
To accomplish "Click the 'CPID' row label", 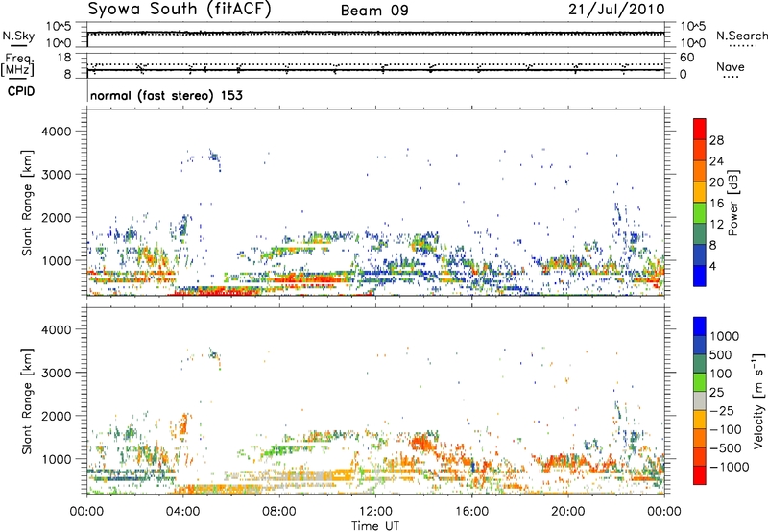I will pos(21,91).
